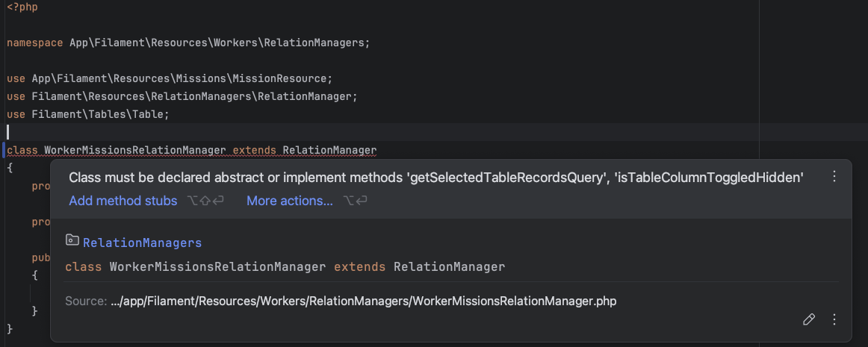
Task: Open the blue RelationManagers namespace link
Action: tap(142, 243)
